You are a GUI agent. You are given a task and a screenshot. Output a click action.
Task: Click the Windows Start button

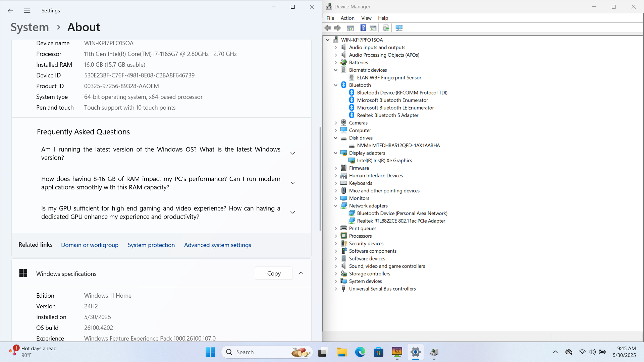point(210,352)
